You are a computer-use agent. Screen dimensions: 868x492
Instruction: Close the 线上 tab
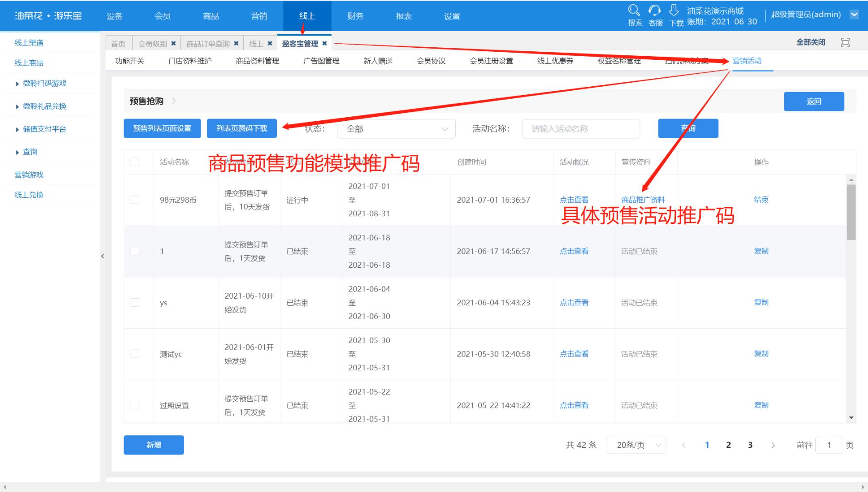point(270,43)
